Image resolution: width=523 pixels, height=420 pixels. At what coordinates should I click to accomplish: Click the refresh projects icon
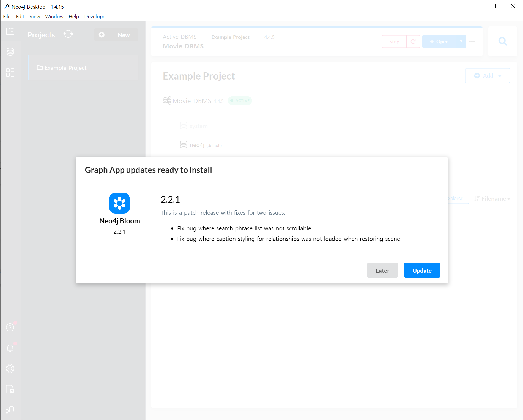click(68, 34)
